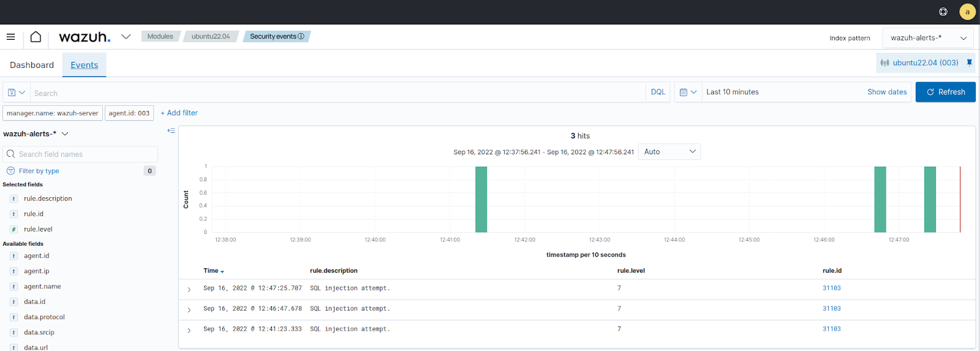The image size is (980, 351).
Task: Click the string type icon beside rule.description
Action: [13, 198]
